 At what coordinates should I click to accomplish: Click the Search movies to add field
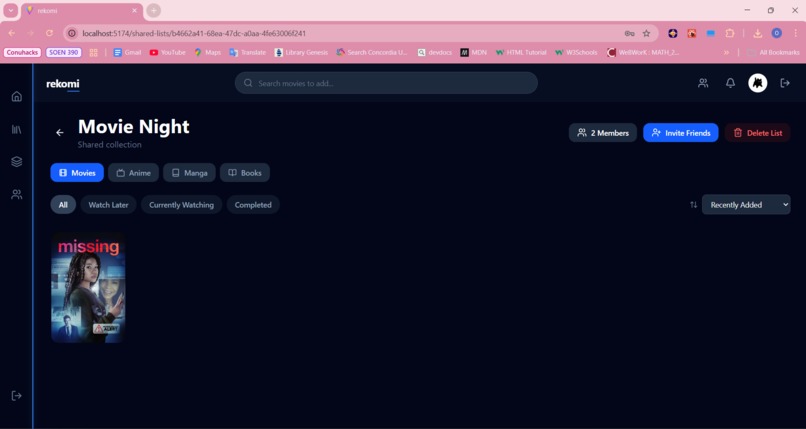386,83
